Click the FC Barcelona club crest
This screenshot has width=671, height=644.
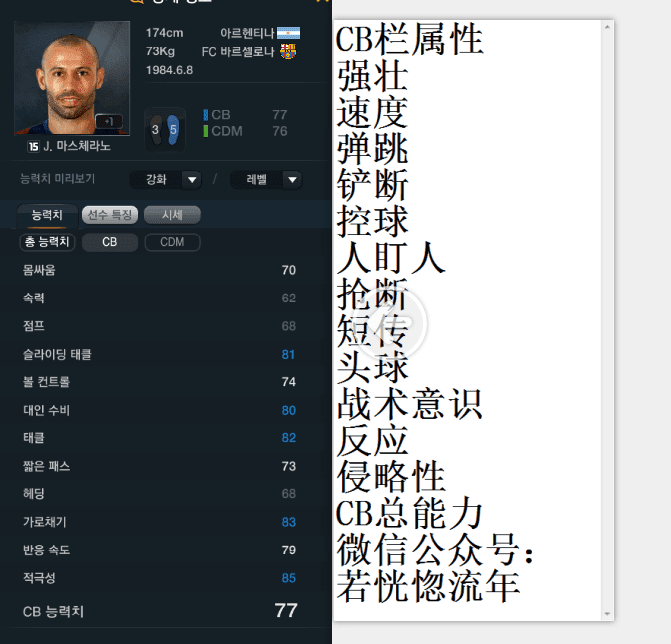(288, 51)
